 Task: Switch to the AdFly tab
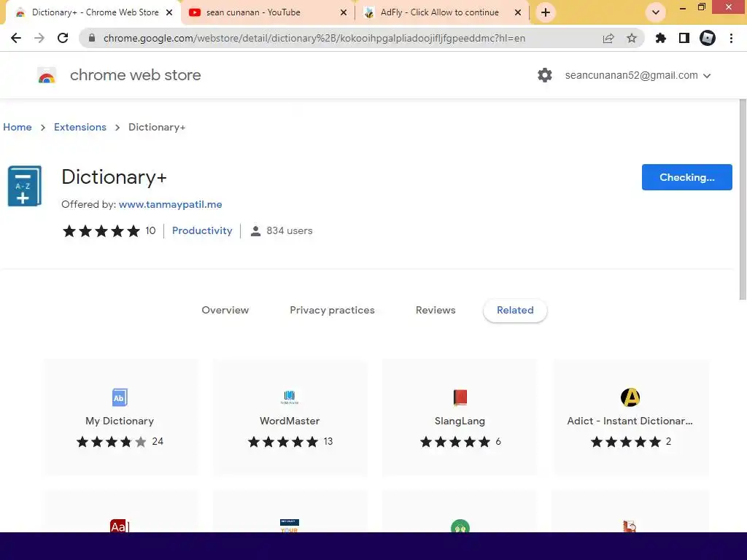point(442,12)
